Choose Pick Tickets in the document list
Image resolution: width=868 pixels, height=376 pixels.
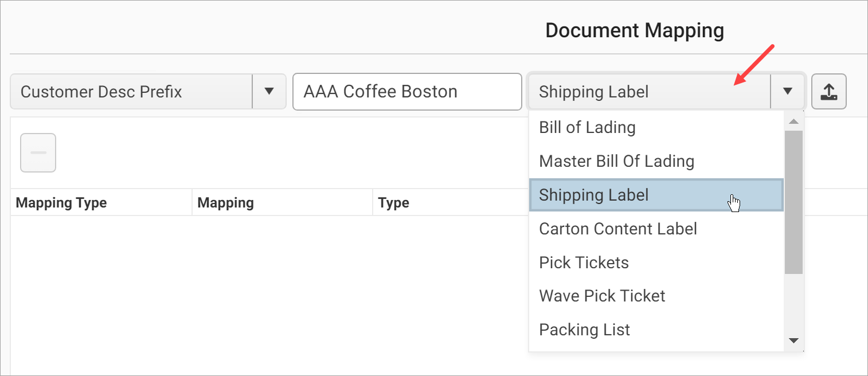pos(583,262)
